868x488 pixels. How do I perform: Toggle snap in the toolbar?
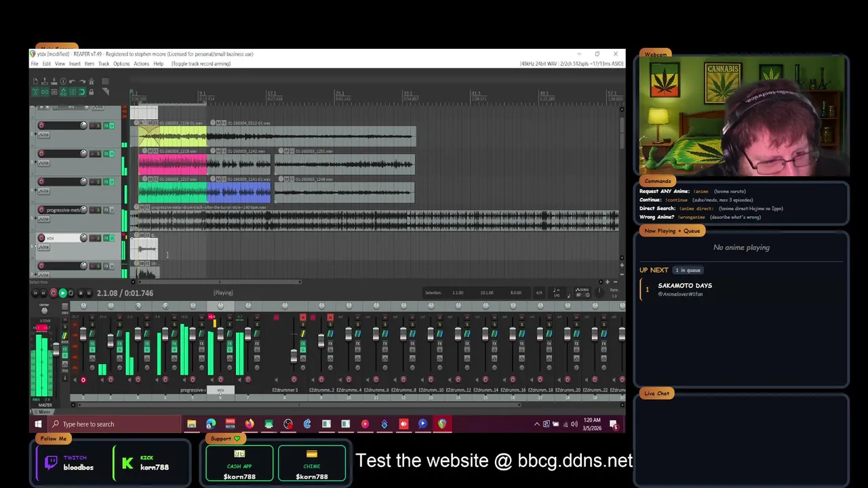pos(82,92)
